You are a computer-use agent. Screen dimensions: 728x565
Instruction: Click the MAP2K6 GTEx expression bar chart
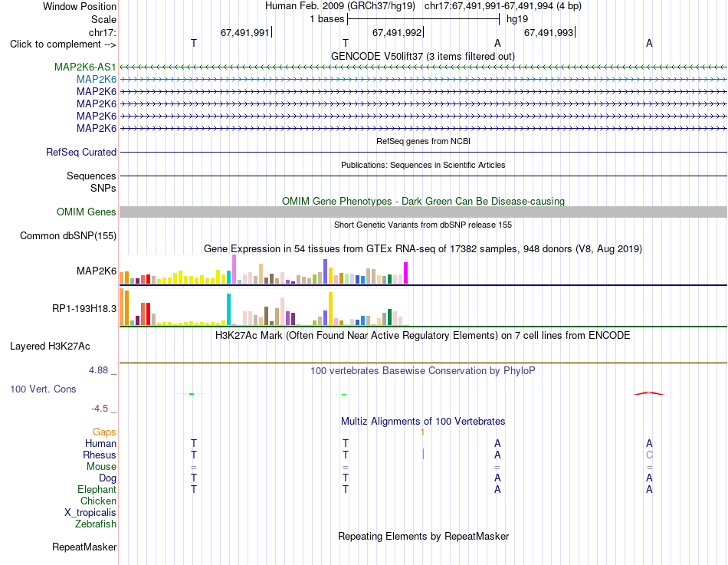[264, 270]
